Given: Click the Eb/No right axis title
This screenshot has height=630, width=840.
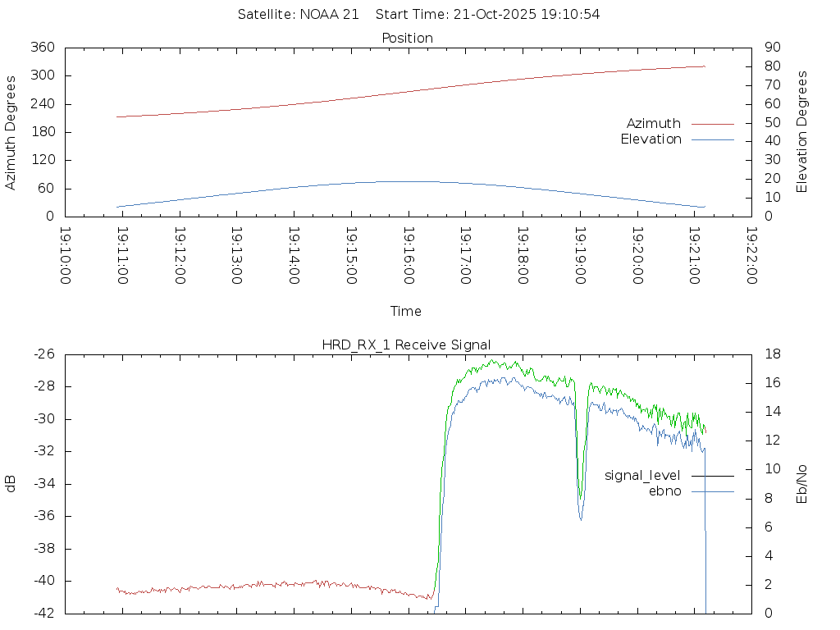Looking at the screenshot, I should point(802,483).
